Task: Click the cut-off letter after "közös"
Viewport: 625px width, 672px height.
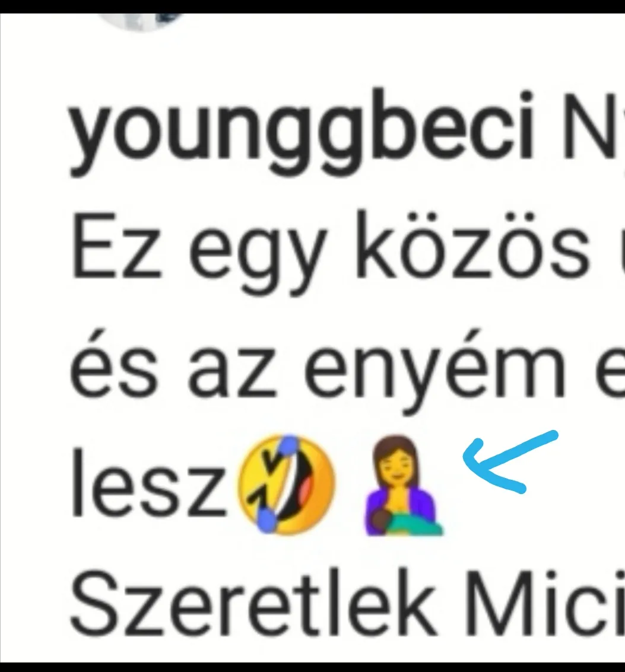Action: (622, 251)
